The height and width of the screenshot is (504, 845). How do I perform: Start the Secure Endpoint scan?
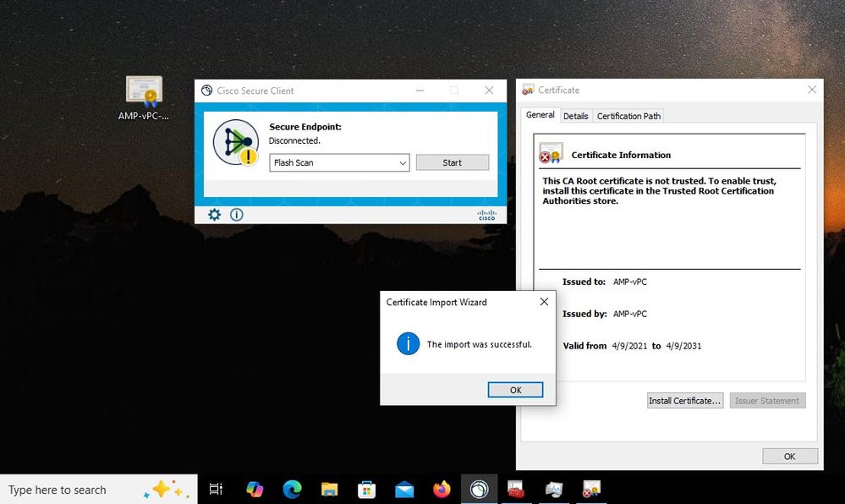[453, 163]
